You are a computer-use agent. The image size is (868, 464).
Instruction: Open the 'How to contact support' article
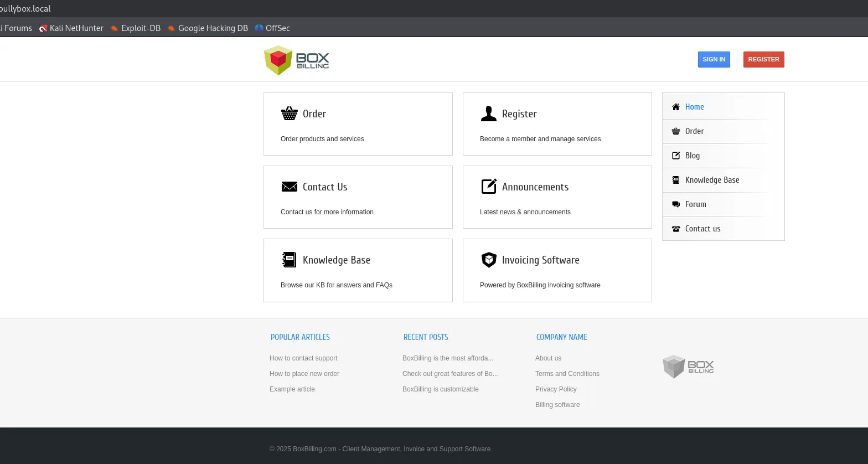[303, 358]
